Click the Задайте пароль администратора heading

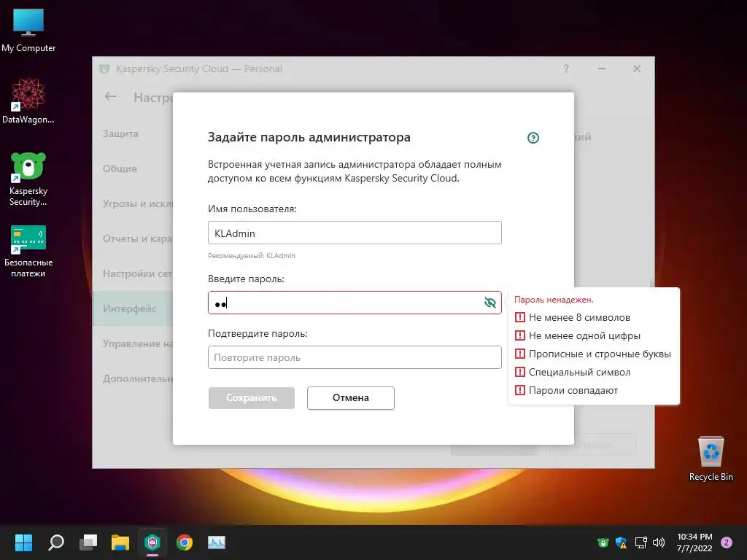point(309,137)
